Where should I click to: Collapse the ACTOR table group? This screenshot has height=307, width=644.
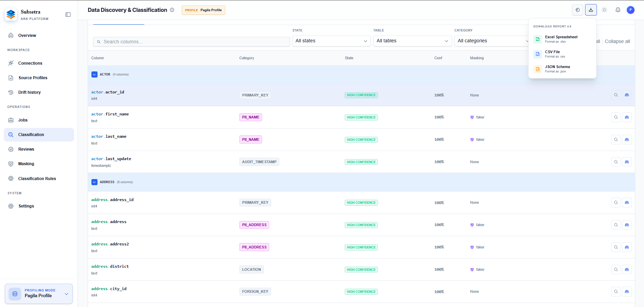click(x=94, y=74)
